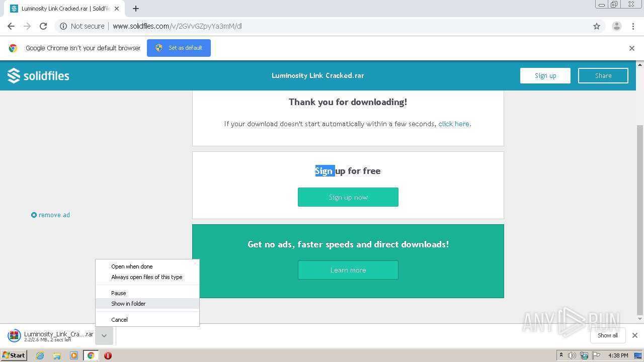Viewport: 644px width, 362px height.
Task: Click the network tray icon
Action: click(584, 355)
